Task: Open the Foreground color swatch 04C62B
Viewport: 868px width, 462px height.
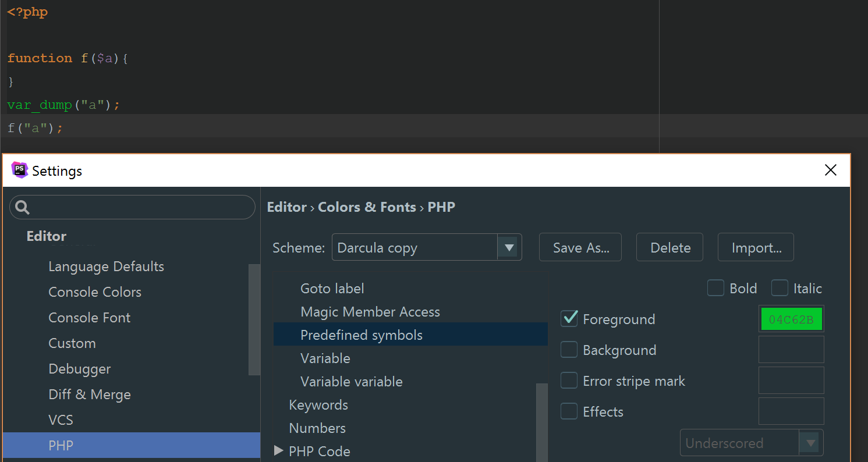Action: coord(791,319)
